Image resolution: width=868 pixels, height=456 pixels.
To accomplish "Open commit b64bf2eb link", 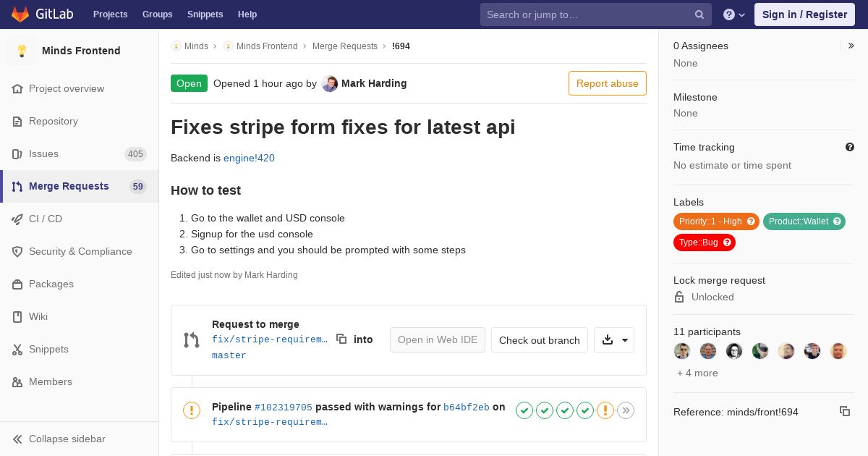I will [x=467, y=408].
